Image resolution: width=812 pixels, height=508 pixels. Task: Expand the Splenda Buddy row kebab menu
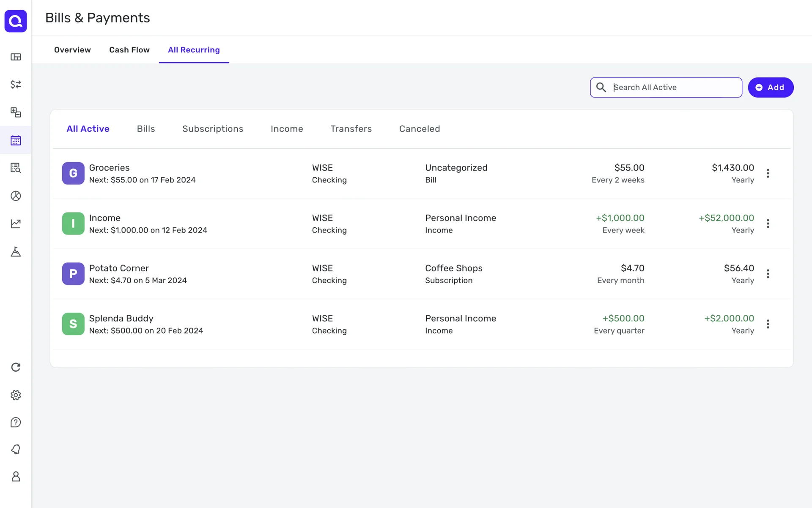click(768, 324)
